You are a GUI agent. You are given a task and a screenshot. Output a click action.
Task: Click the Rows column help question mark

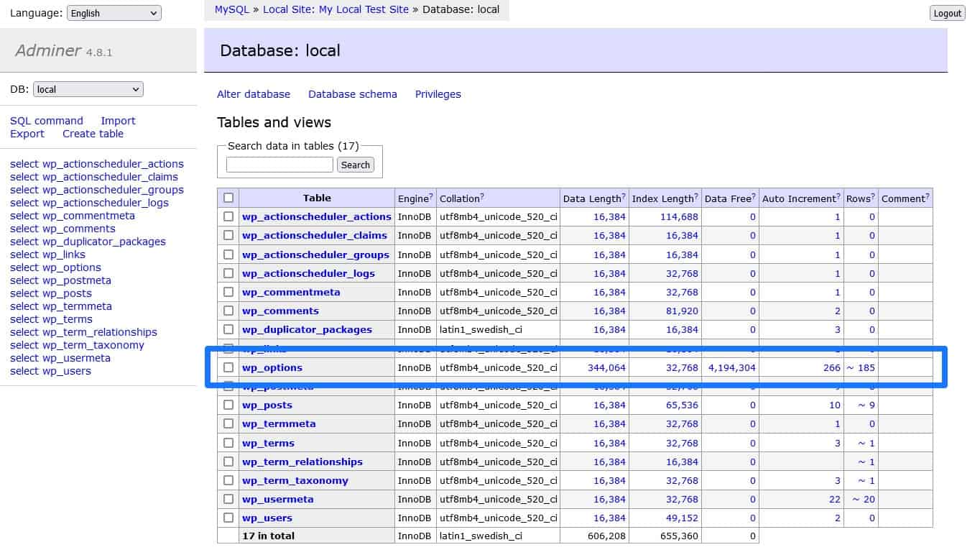(872, 196)
